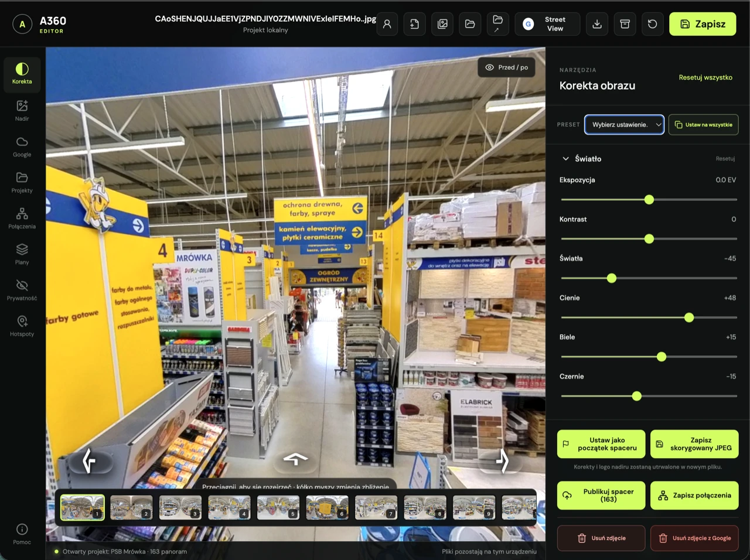Viewport: 750px width, 560px height.
Task: Open Pomoc help at sidebar bottom
Action: point(22,534)
